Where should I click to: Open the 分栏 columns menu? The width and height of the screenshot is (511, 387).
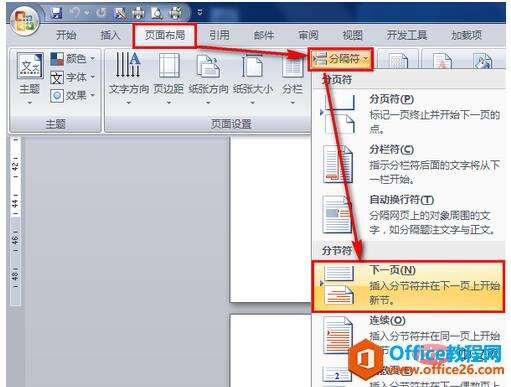pyautogui.click(x=292, y=78)
